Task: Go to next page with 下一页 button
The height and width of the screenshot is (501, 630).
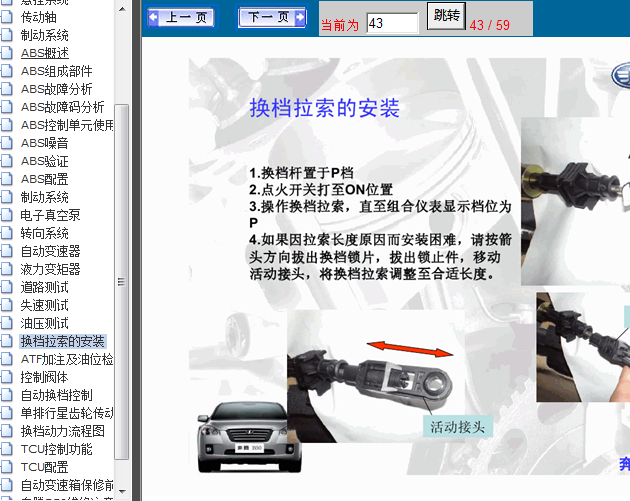Action: pos(272,17)
